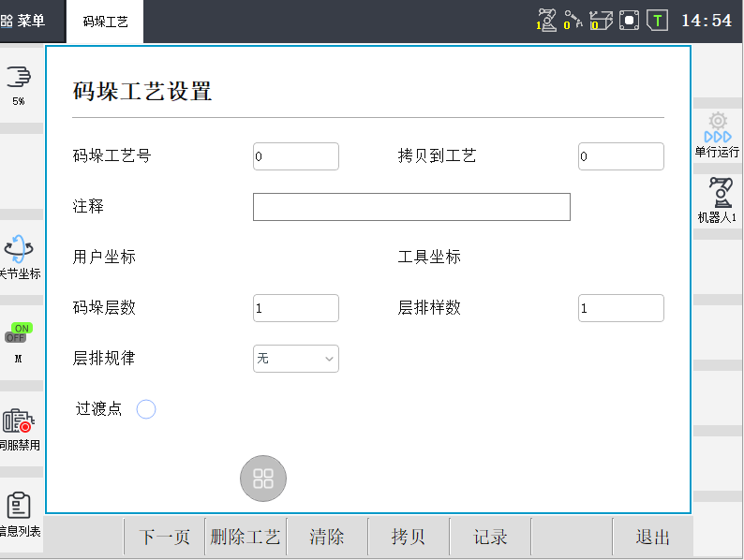This screenshot has height=560, width=744.
Task: Click the 5% speed hand icon
Action: (19, 82)
